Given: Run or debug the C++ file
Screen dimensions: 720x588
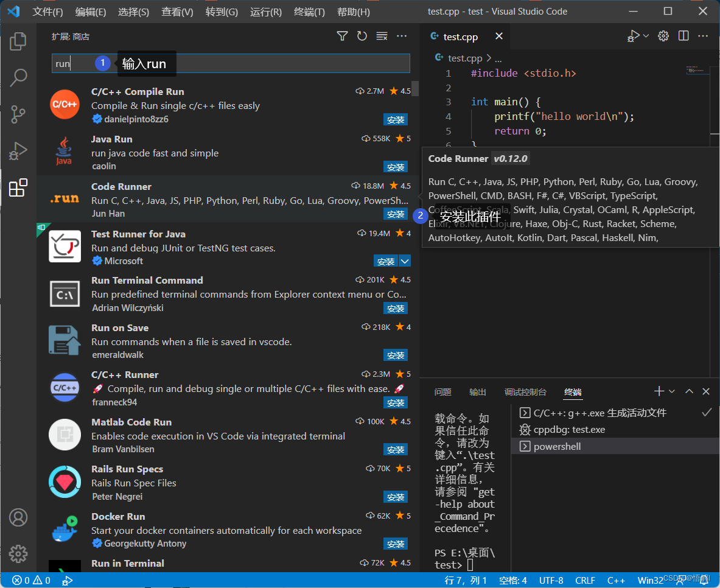Looking at the screenshot, I should tap(634, 36).
